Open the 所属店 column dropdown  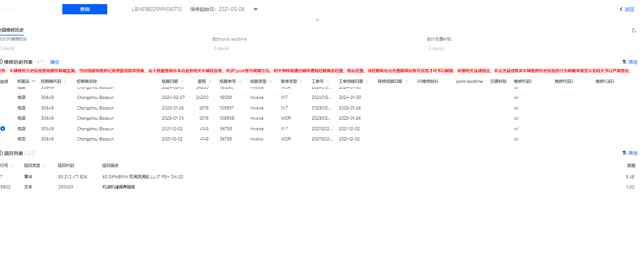(x=34, y=81)
